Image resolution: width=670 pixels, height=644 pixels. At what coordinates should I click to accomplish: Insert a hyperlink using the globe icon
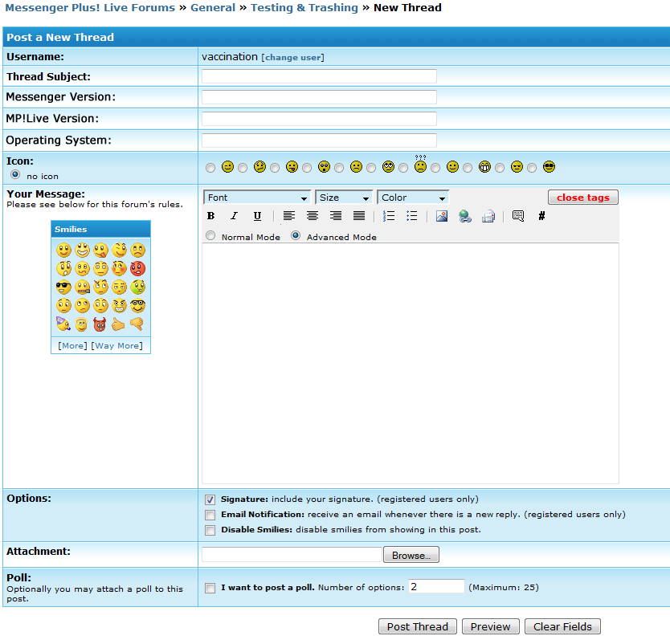(464, 216)
